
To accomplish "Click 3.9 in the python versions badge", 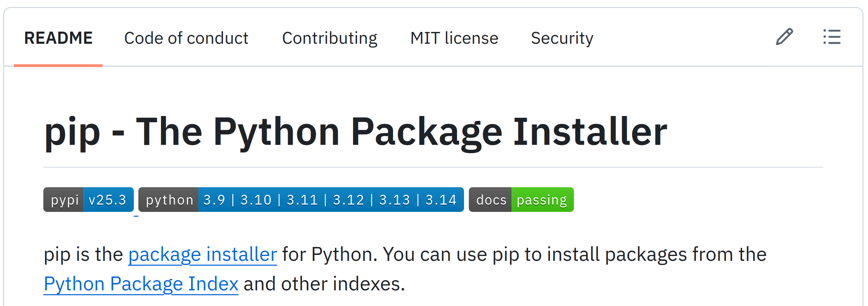I will 214,200.
